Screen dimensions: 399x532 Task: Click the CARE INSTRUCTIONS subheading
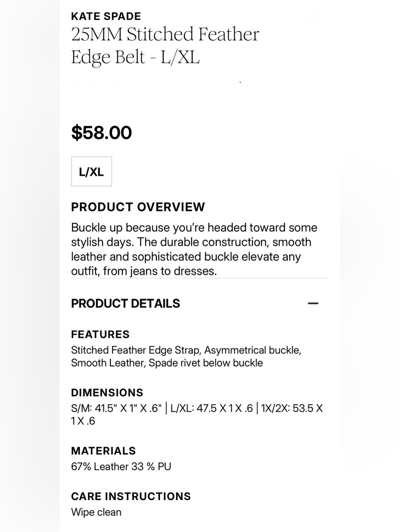(x=131, y=496)
